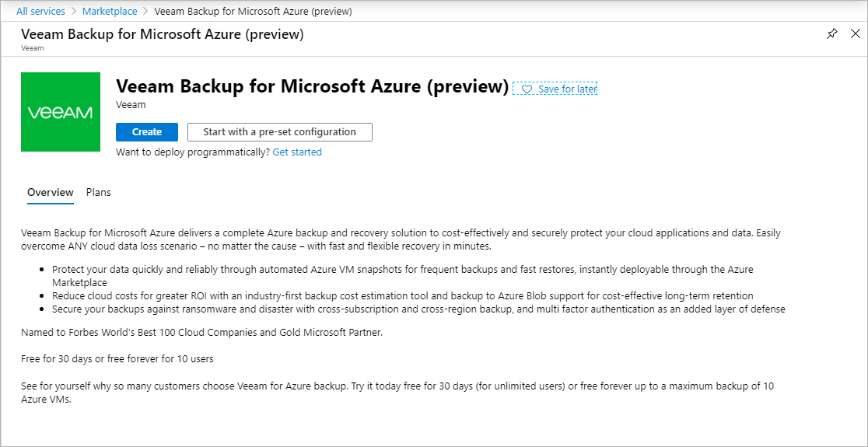Viewport: 868px width, 447px height.
Task: Click the blade title at the top-left
Action: tap(163, 34)
